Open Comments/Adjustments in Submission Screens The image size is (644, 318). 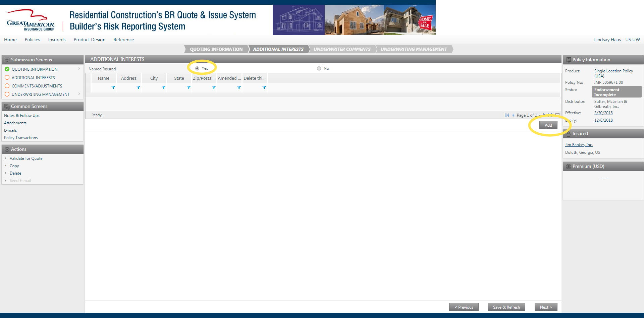[x=37, y=86]
